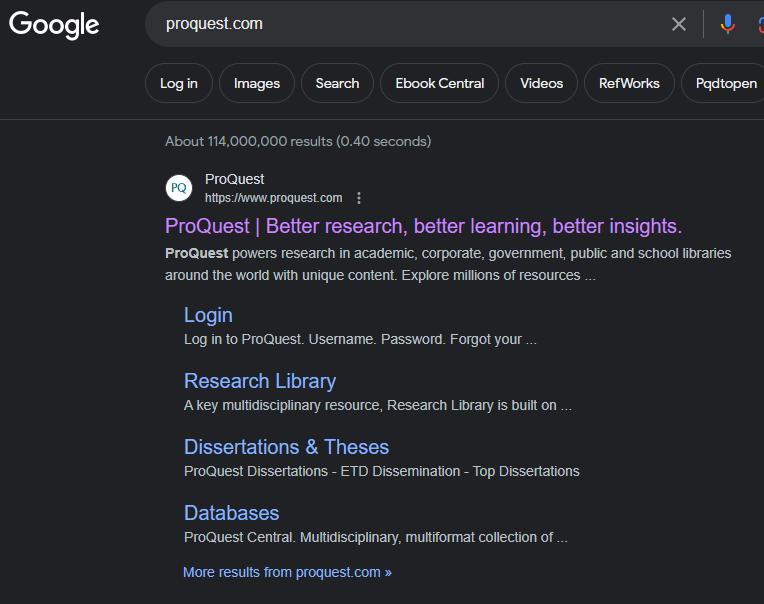The image size is (764, 604).
Task: Click the Google Lens icon at edge
Action: click(760, 24)
